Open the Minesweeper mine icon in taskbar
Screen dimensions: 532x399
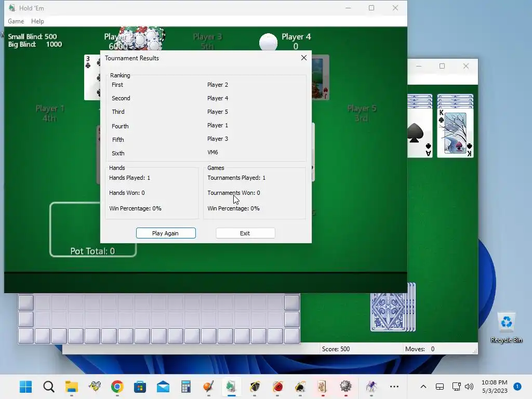(345, 387)
